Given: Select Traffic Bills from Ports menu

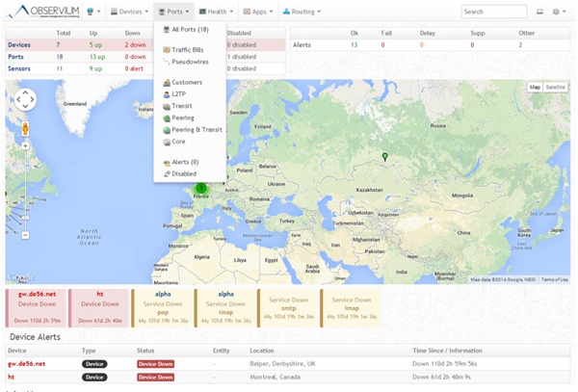Looking at the screenshot, I should [x=187, y=50].
